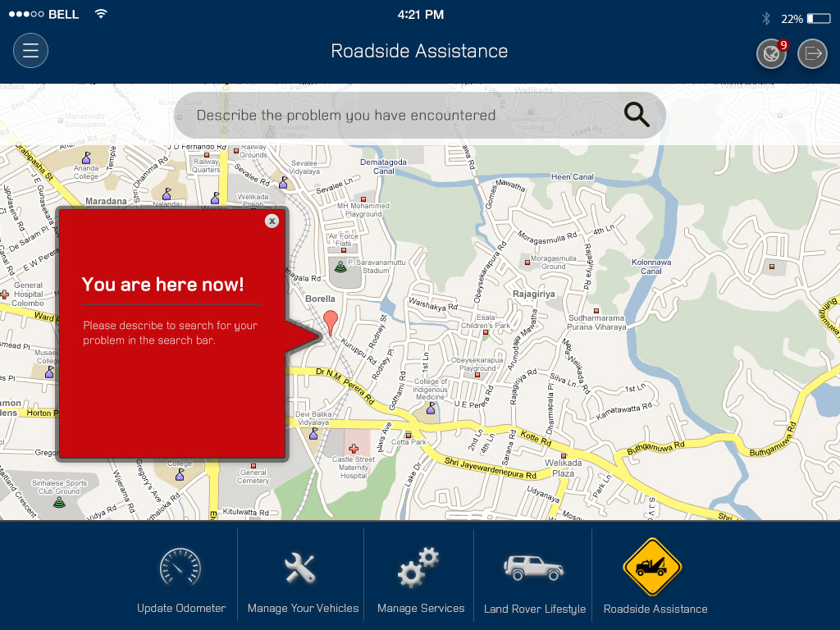
Task: Click the Rajagiriya map label
Action: click(533, 294)
